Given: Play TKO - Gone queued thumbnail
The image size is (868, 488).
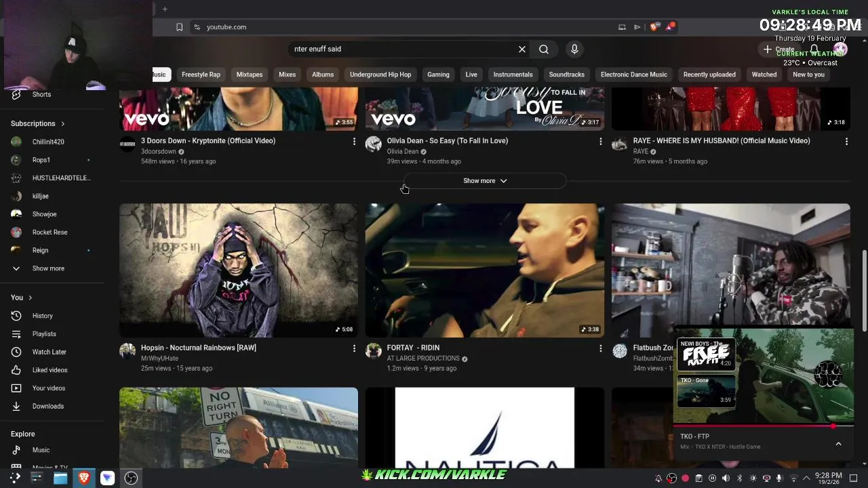Looking at the screenshot, I should pos(706,391).
